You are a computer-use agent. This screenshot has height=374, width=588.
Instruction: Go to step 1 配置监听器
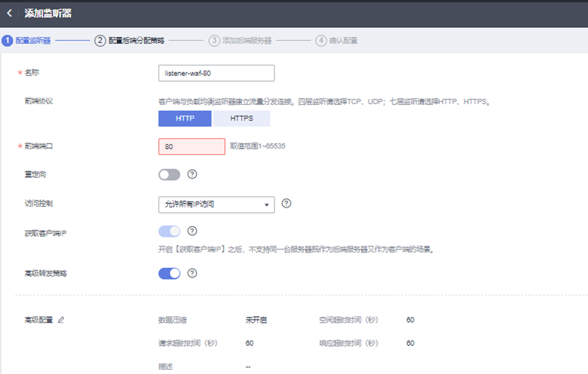pyautogui.click(x=27, y=41)
